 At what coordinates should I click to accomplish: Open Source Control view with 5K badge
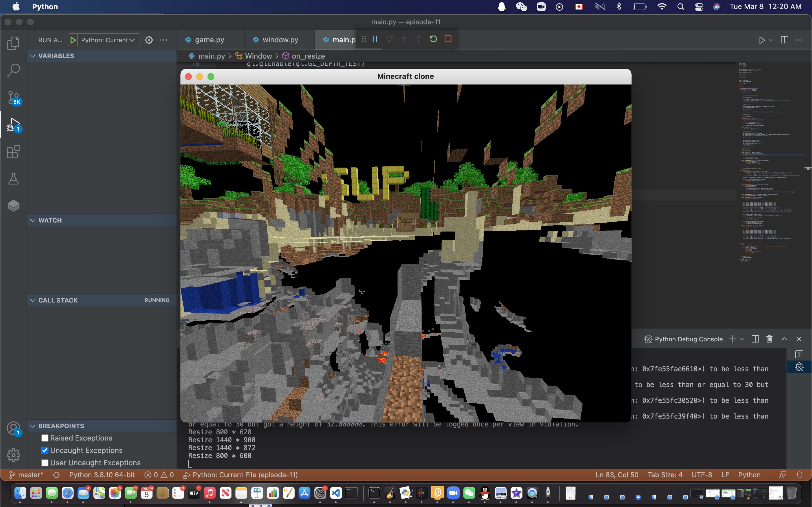click(x=14, y=97)
